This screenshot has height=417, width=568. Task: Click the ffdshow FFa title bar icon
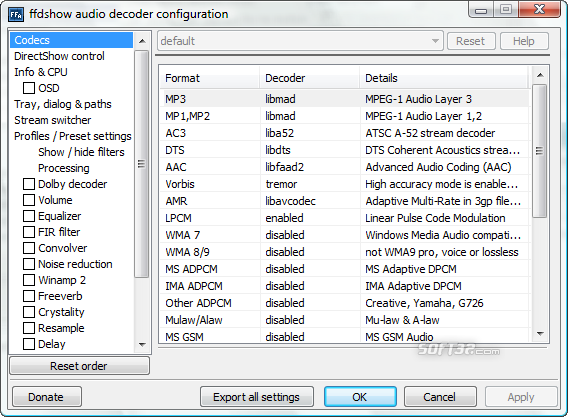coord(16,14)
